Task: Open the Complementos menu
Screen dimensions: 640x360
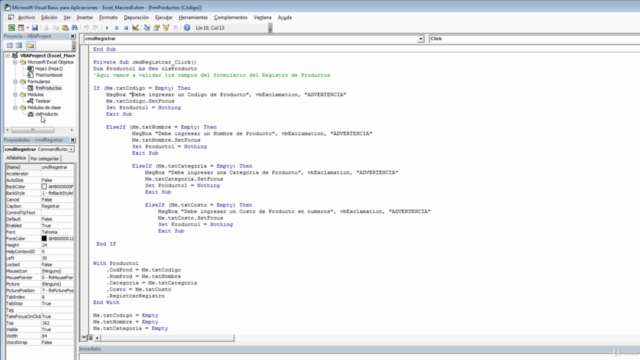Action: tap(231, 18)
